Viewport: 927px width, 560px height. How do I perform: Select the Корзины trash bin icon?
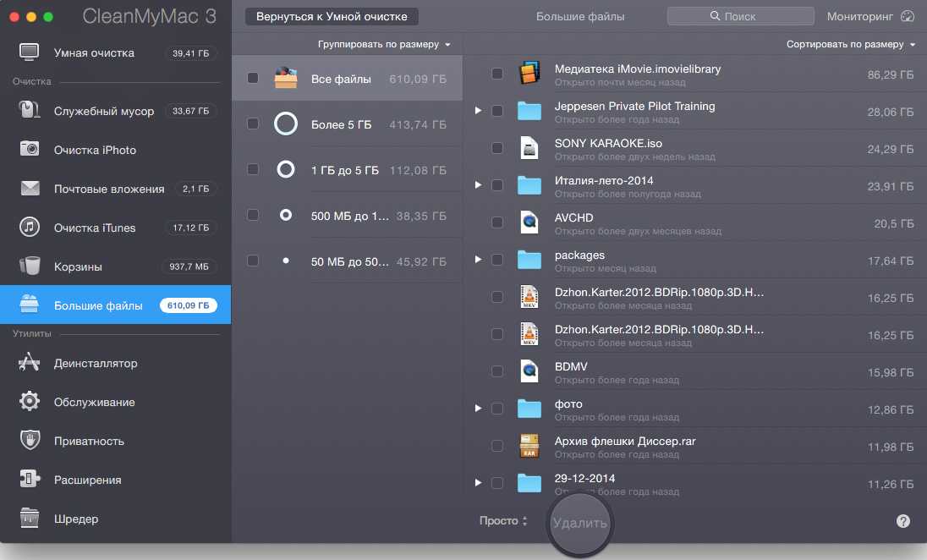(30, 266)
